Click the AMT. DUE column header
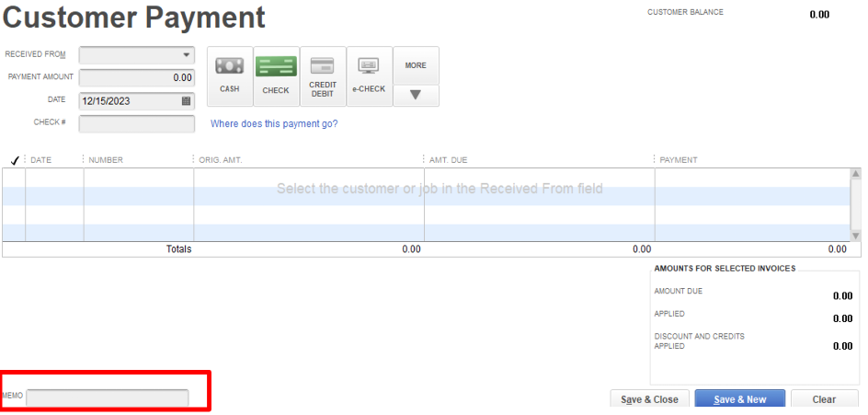 click(x=449, y=160)
